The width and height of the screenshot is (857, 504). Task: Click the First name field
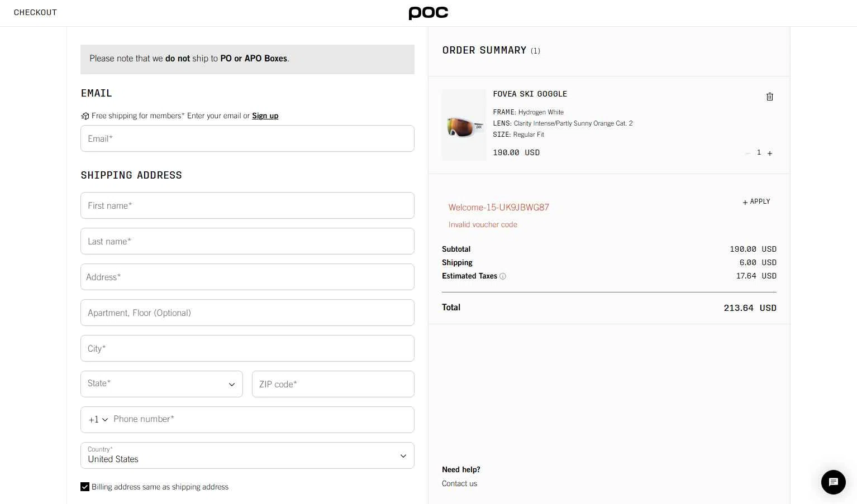click(247, 205)
